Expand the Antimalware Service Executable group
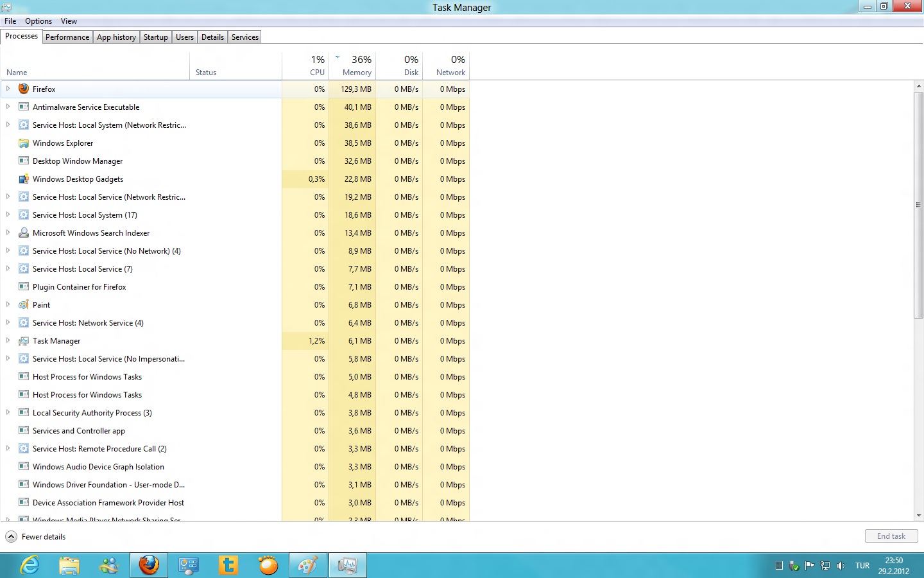924x578 pixels. click(x=8, y=107)
